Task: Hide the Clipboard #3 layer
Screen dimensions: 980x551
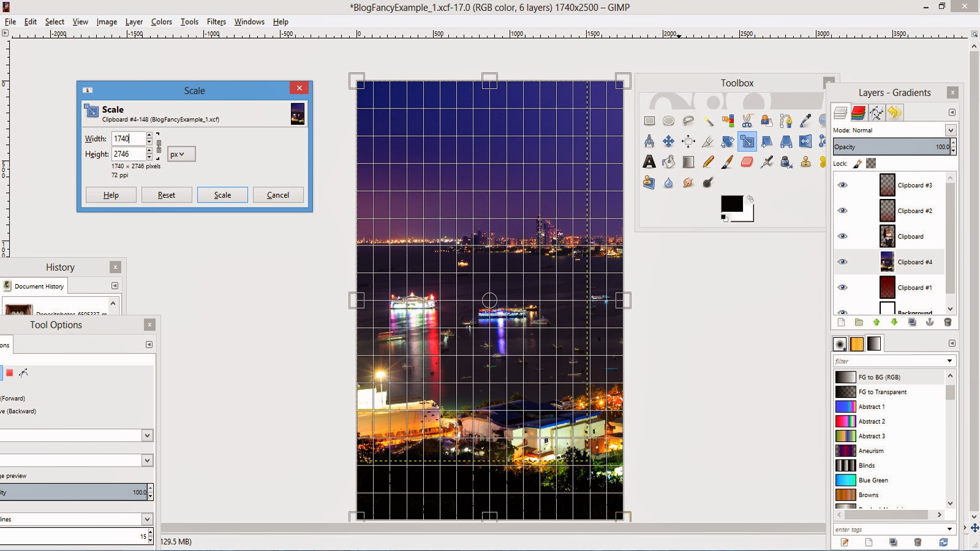Action: [843, 185]
